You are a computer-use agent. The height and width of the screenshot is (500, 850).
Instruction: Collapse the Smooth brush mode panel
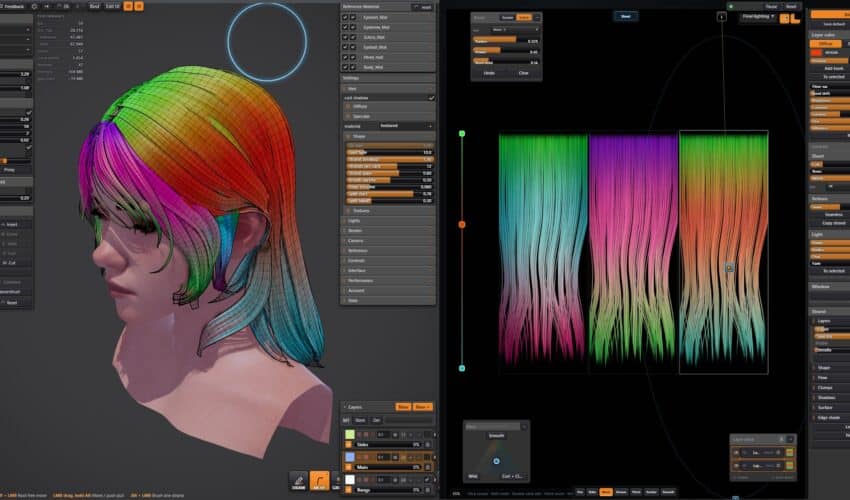pos(524,427)
